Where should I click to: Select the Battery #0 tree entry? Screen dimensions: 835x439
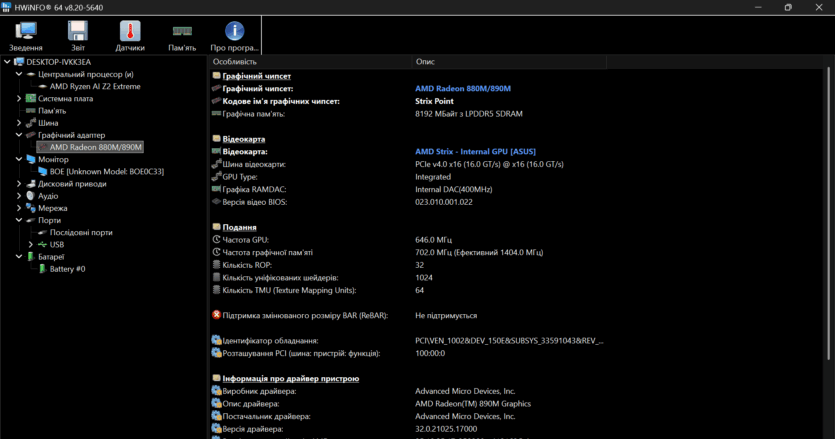point(67,269)
